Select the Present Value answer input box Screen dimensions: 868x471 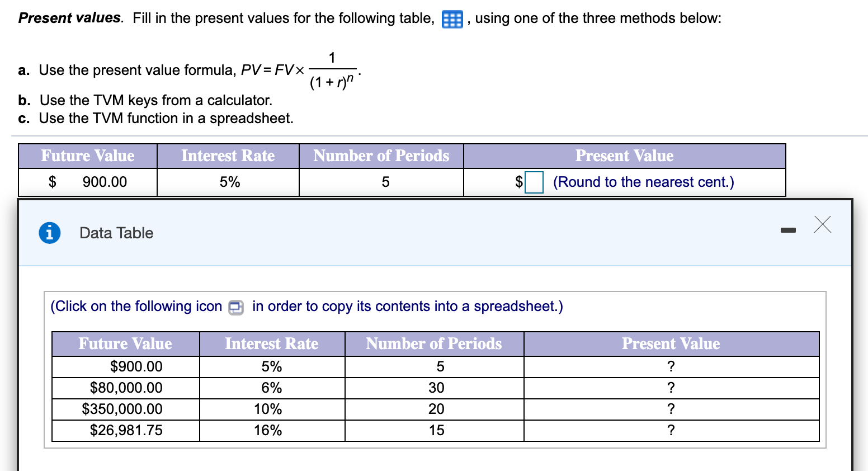[x=535, y=182]
